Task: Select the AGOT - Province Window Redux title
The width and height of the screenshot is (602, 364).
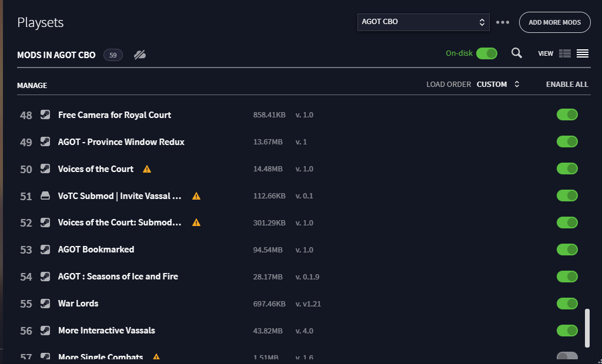Action: (121, 141)
